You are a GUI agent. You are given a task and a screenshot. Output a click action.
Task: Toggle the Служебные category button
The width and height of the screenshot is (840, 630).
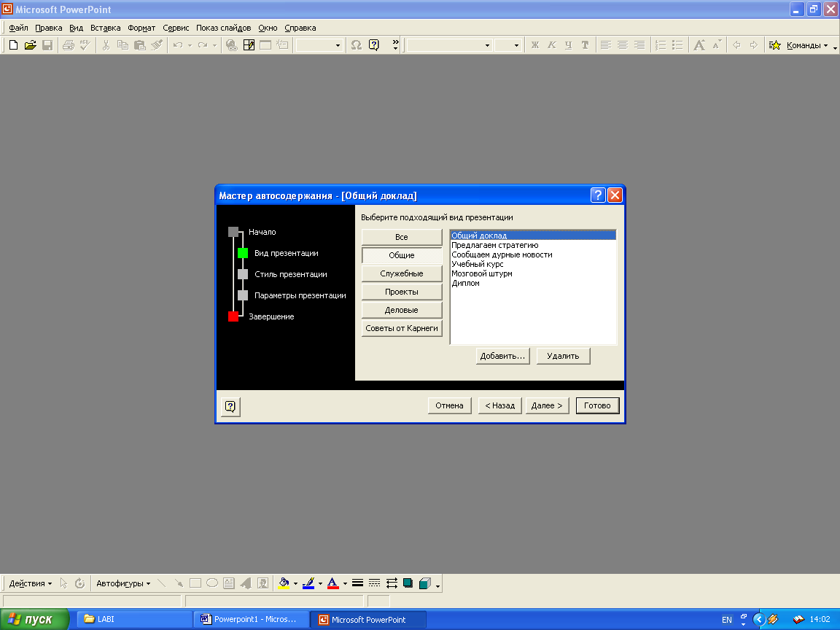click(x=402, y=273)
